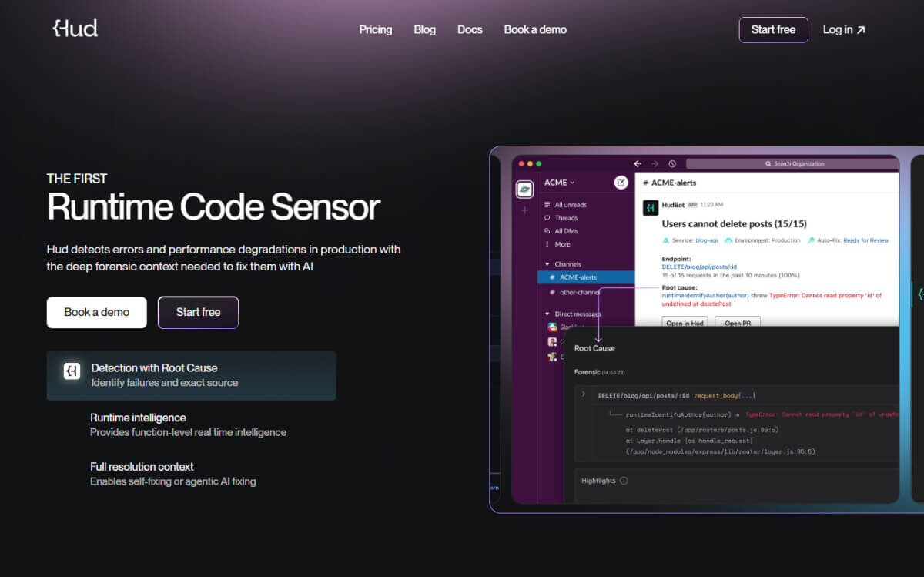Click the header Start free button

pos(773,30)
